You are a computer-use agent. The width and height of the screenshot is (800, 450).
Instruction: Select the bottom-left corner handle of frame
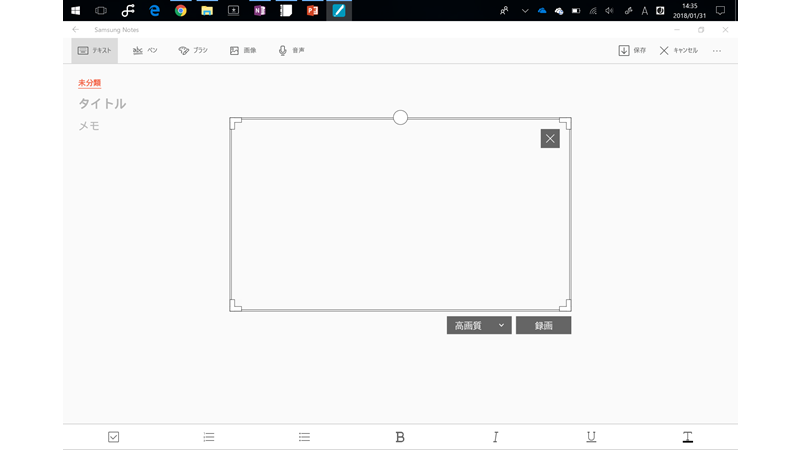(235, 306)
